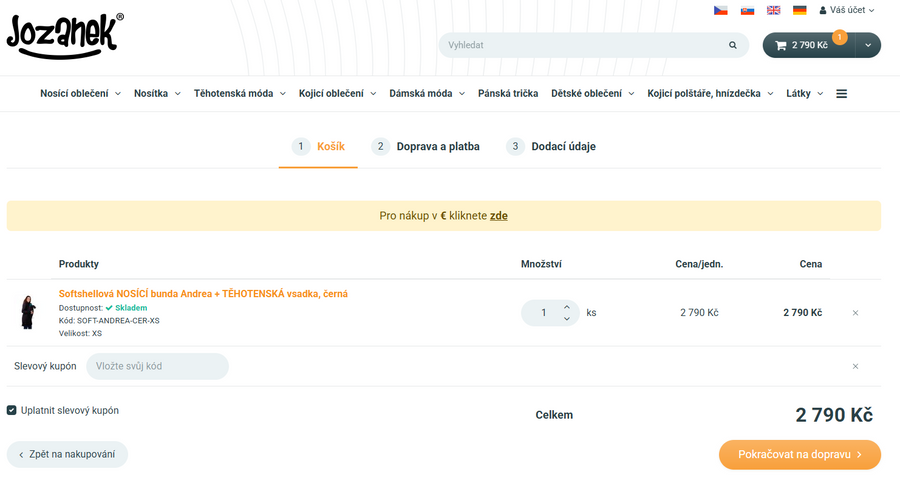Go to Doprava a platba step
Viewport: 900px width, 479px height.
[x=425, y=146]
